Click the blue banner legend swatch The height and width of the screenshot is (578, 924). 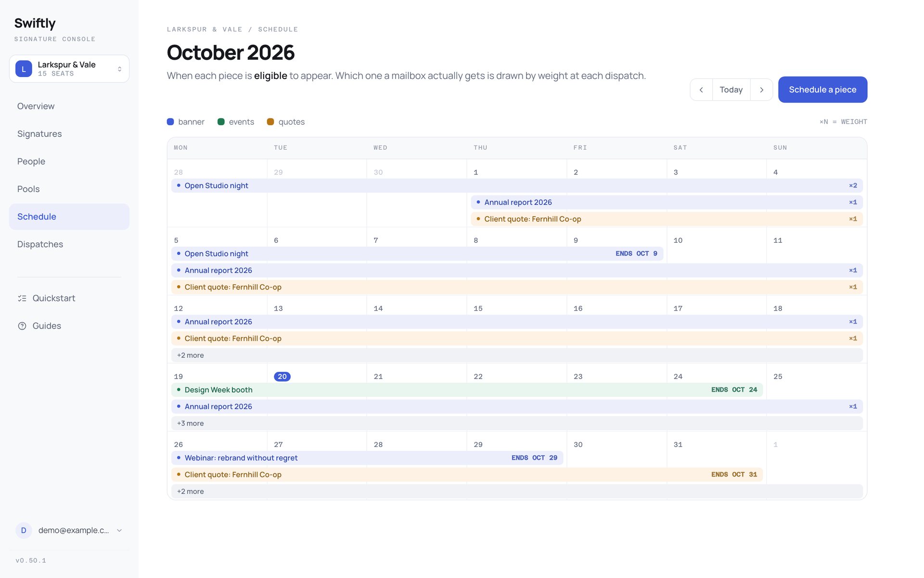[170, 122]
